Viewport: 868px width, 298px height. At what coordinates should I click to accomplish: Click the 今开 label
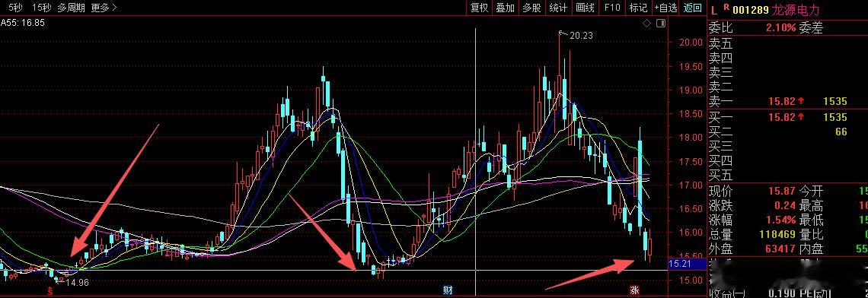811,192
